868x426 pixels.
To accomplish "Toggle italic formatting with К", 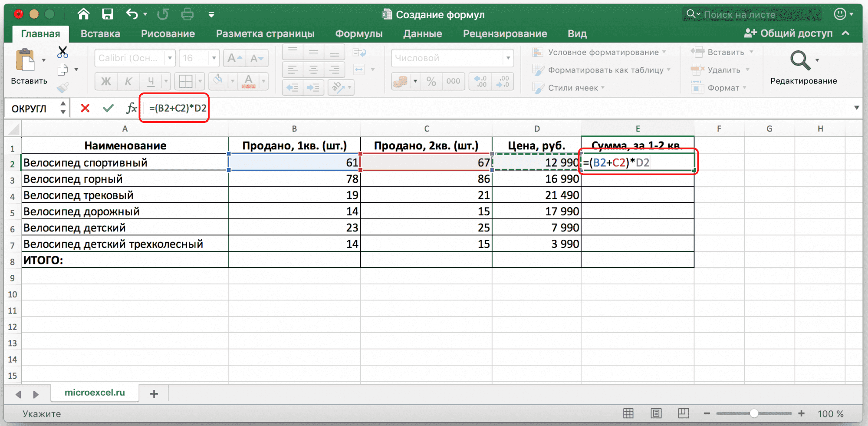I will click(x=128, y=81).
